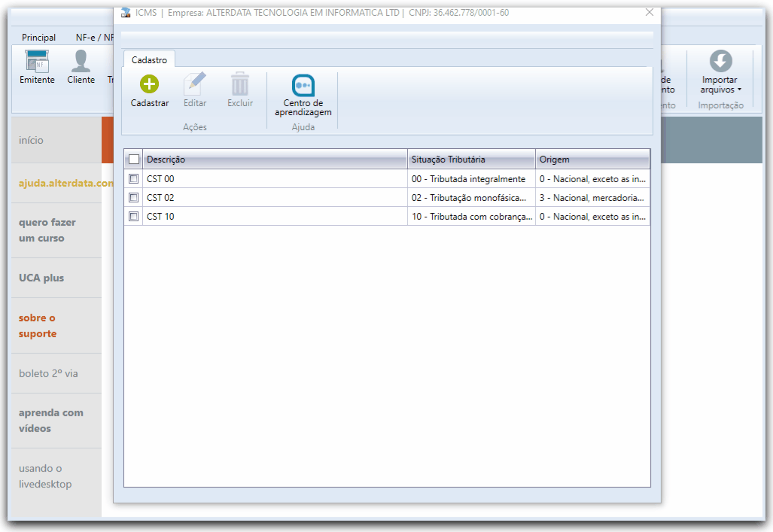
Task: Click the Importar arquivos download icon
Action: (721, 61)
